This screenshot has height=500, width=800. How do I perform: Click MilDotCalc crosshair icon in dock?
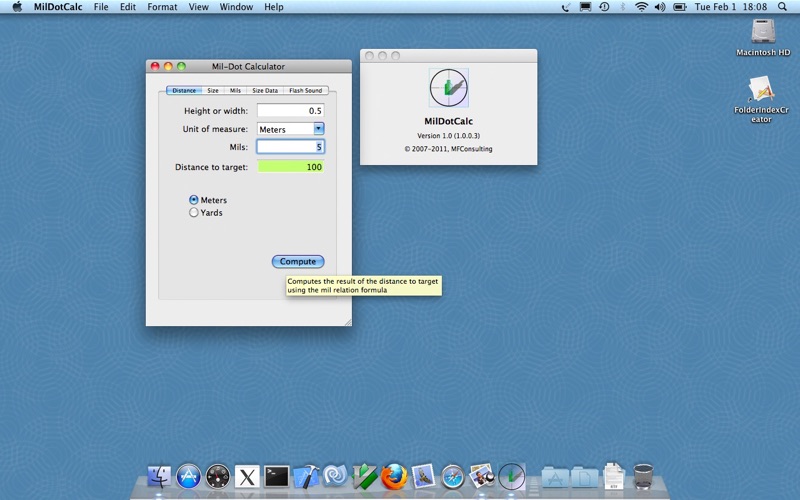click(x=512, y=477)
